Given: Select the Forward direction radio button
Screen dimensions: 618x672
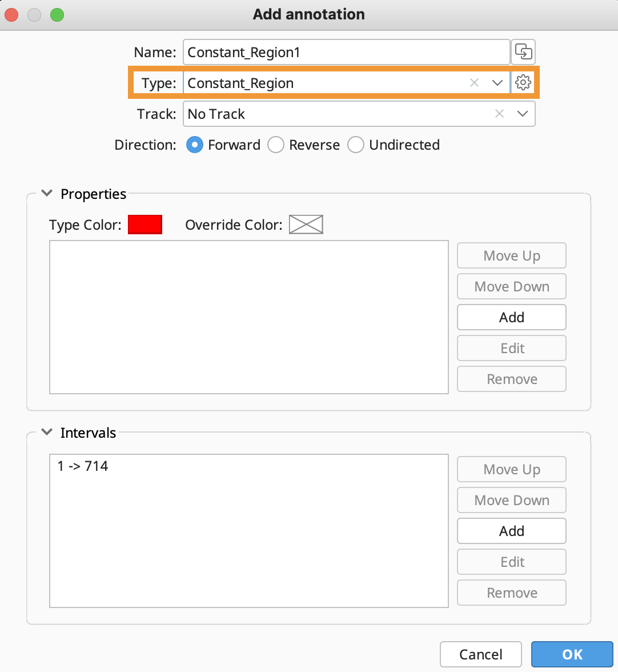Looking at the screenshot, I should click(194, 145).
